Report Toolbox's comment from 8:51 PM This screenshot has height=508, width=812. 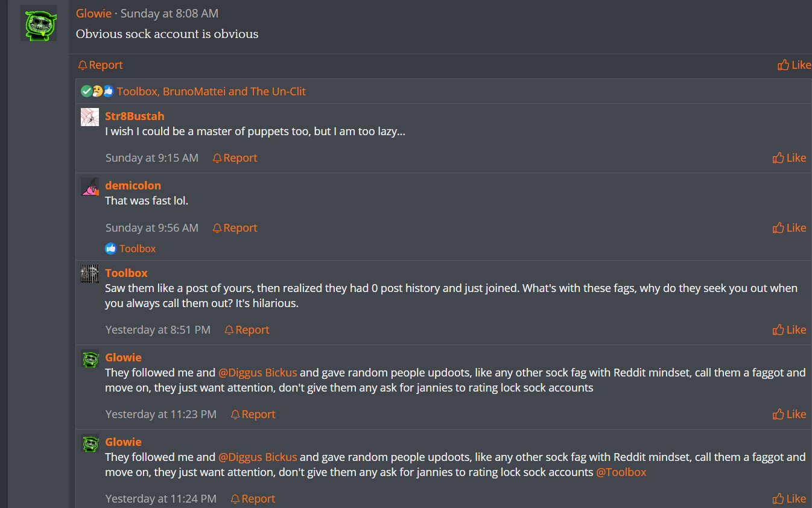[x=247, y=330]
